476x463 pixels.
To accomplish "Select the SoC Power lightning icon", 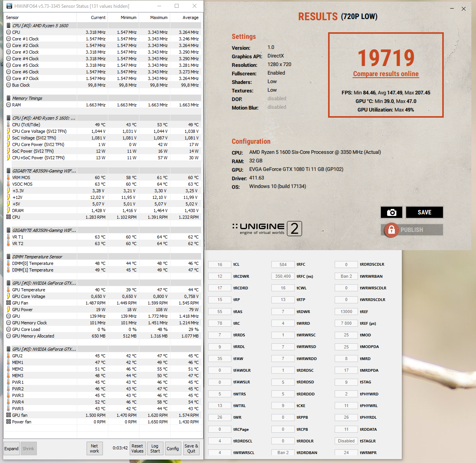I will (x=9, y=151).
